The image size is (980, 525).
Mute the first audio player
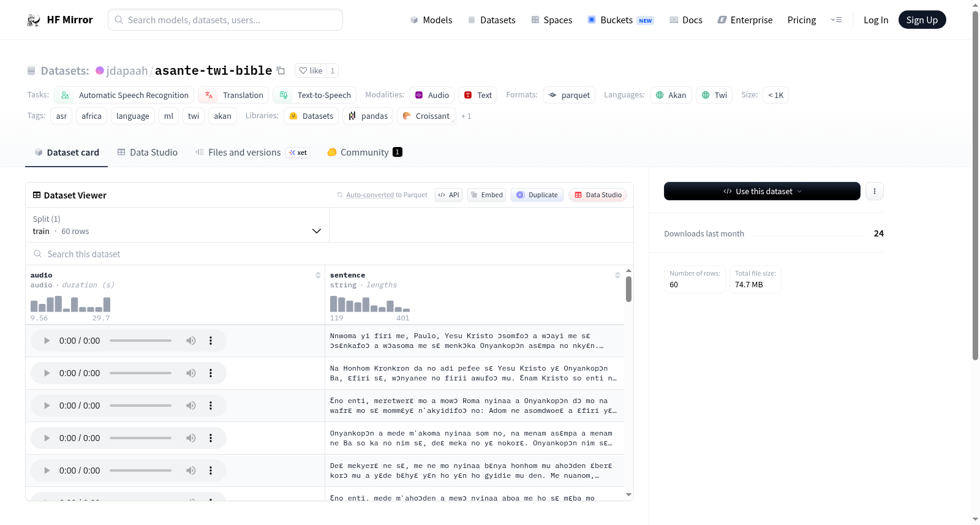[191, 341]
